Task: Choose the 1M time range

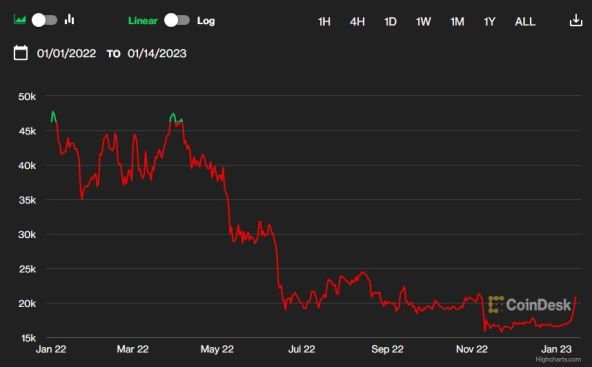Action: pos(457,22)
